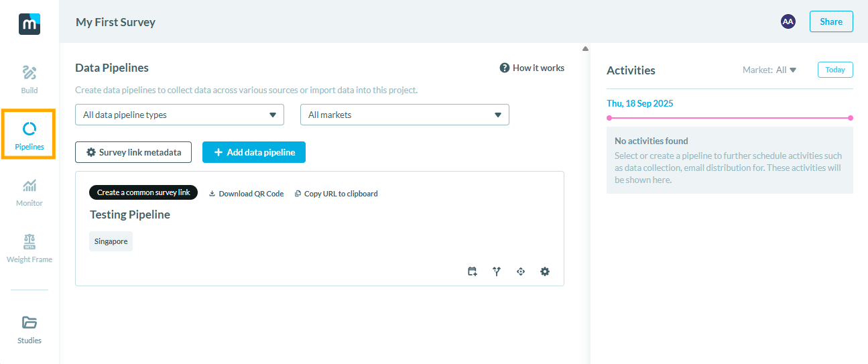The height and width of the screenshot is (364, 868).
Task: Click the add schedule calendar icon
Action: click(473, 271)
